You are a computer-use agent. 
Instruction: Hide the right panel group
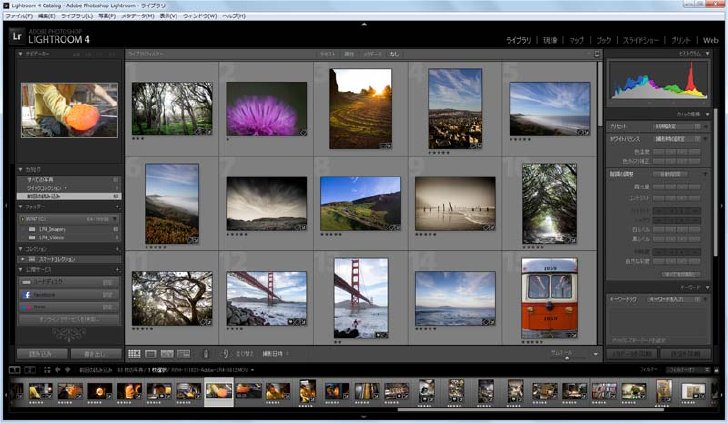pos(722,205)
